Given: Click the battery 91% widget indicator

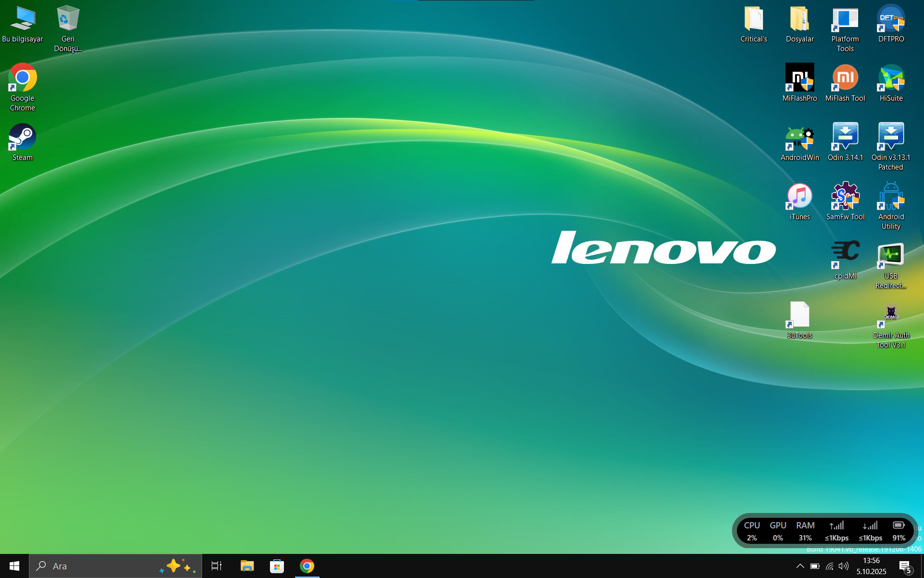Looking at the screenshot, I should pyautogui.click(x=898, y=531).
